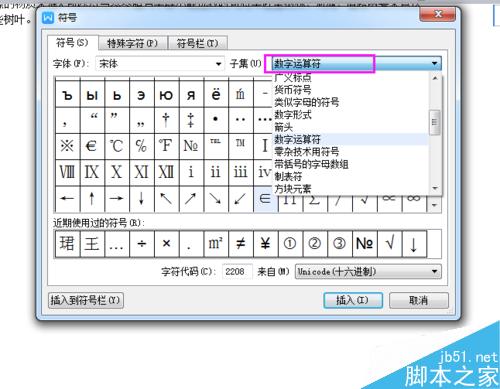The height and width of the screenshot is (389, 500).
Task: Select the 符号(S) tab
Action: (72, 43)
